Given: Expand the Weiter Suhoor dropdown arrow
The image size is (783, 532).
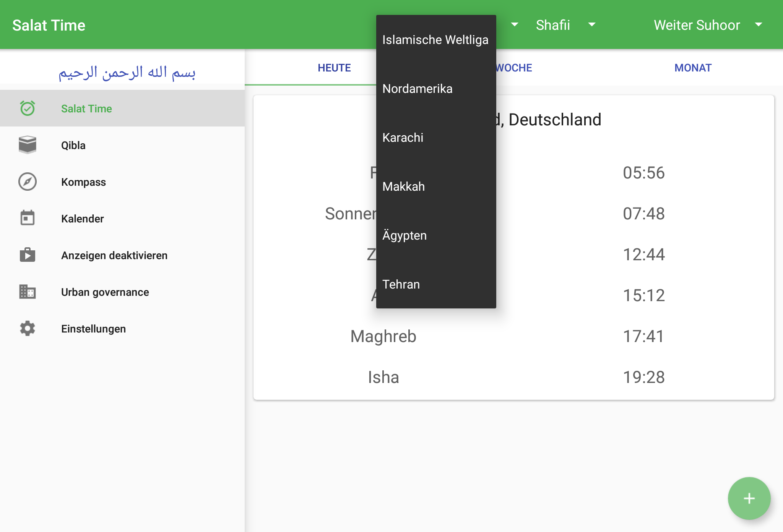Looking at the screenshot, I should (759, 25).
